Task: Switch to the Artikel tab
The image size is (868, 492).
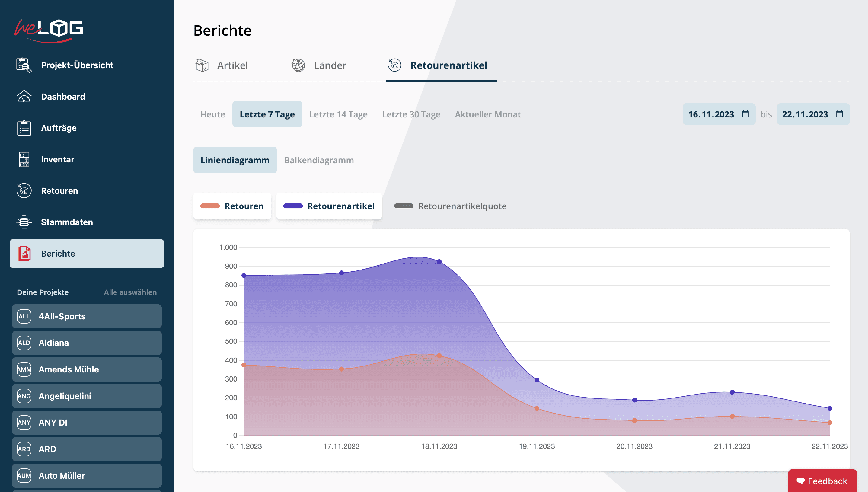Action: pyautogui.click(x=222, y=65)
